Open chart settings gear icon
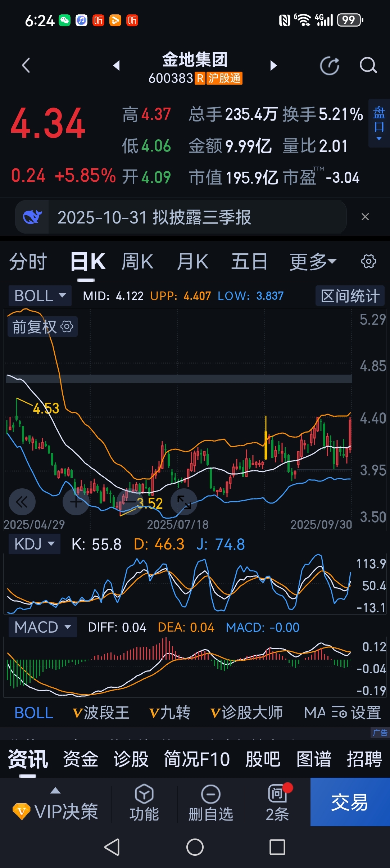This screenshot has height=868, width=390. coord(368,261)
